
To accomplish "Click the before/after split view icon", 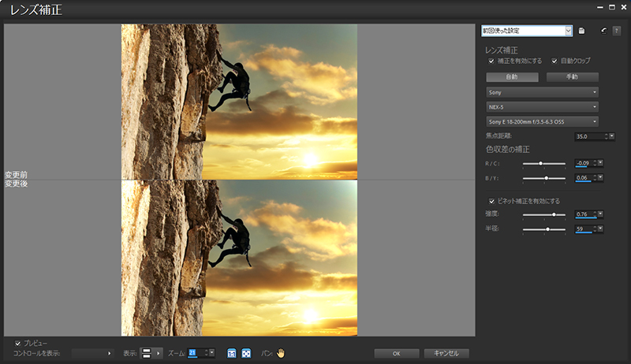I will pyautogui.click(x=146, y=353).
